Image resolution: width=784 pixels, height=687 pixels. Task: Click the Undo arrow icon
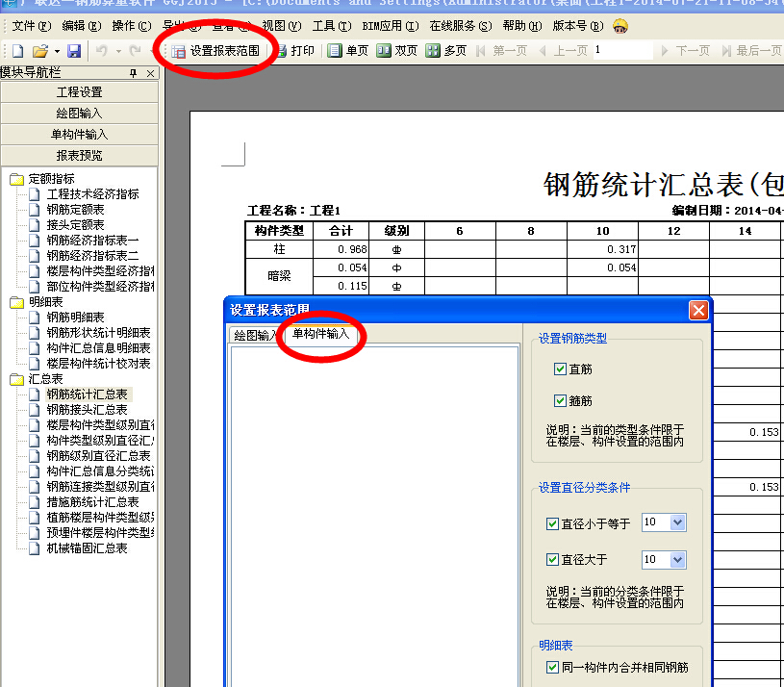102,50
